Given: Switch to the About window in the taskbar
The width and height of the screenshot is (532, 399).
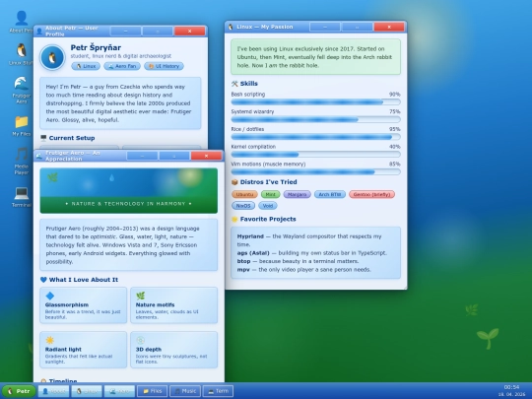Looking at the screenshot, I should 53,391.
